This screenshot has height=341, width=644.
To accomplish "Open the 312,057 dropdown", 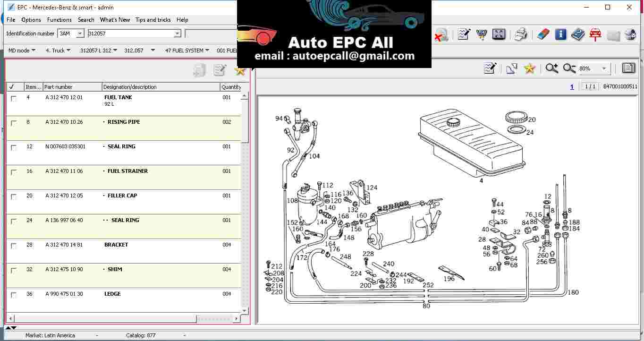I will [140, 51].
